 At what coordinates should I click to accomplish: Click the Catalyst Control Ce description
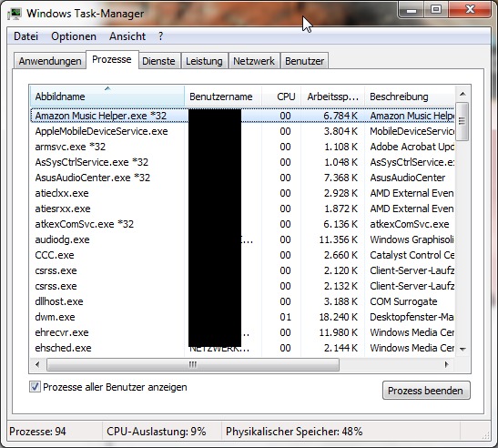(412, 255)
